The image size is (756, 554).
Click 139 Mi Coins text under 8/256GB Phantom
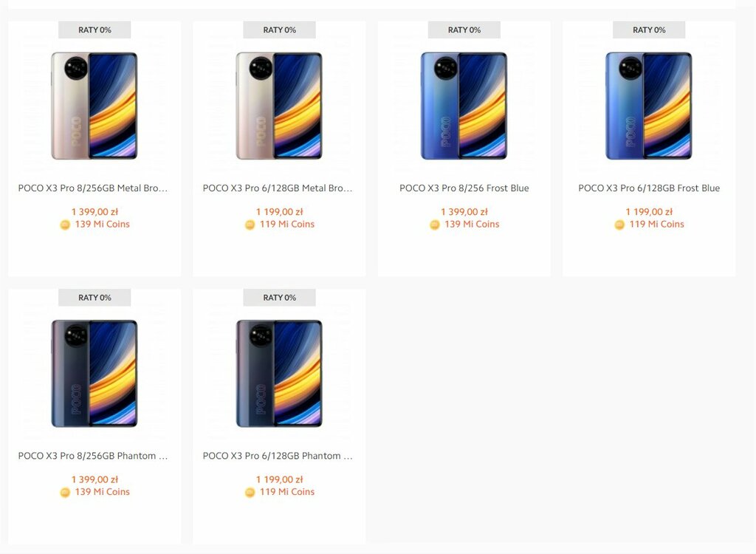102,492
